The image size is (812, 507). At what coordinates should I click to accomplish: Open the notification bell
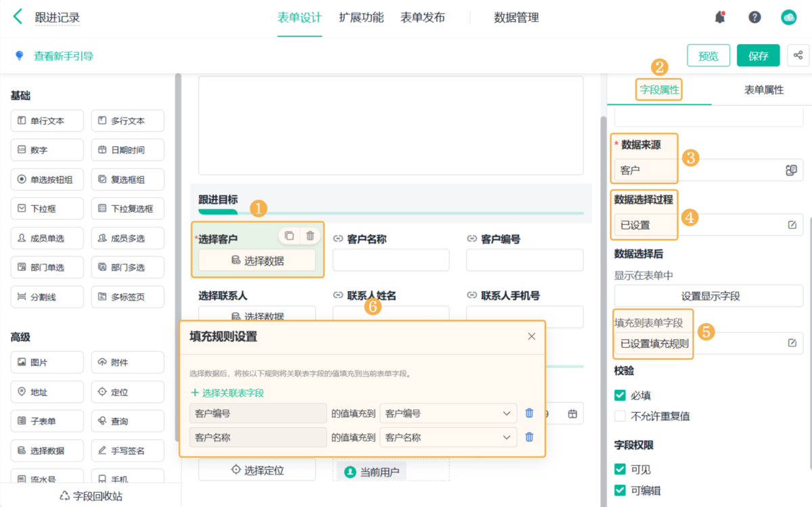(720, 18)
